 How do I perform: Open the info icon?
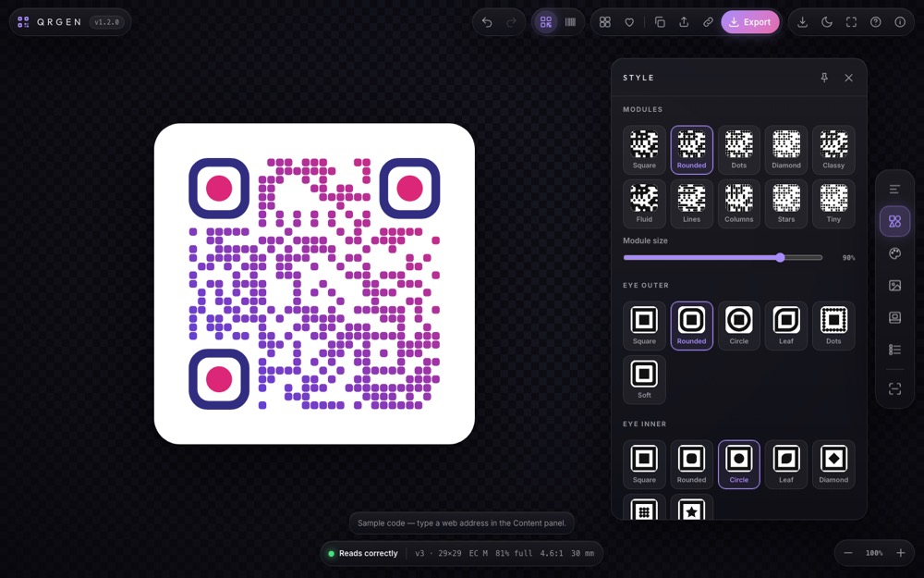click(x=900, y=22)
